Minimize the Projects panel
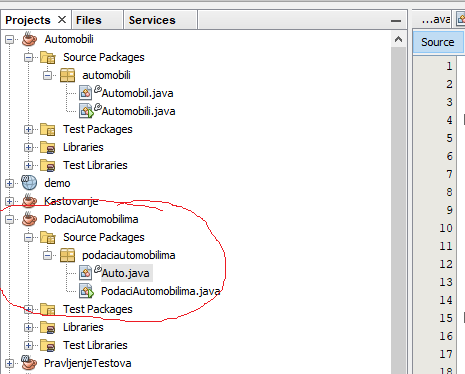Screen dimensions: 465x374 tap(396, 21)
